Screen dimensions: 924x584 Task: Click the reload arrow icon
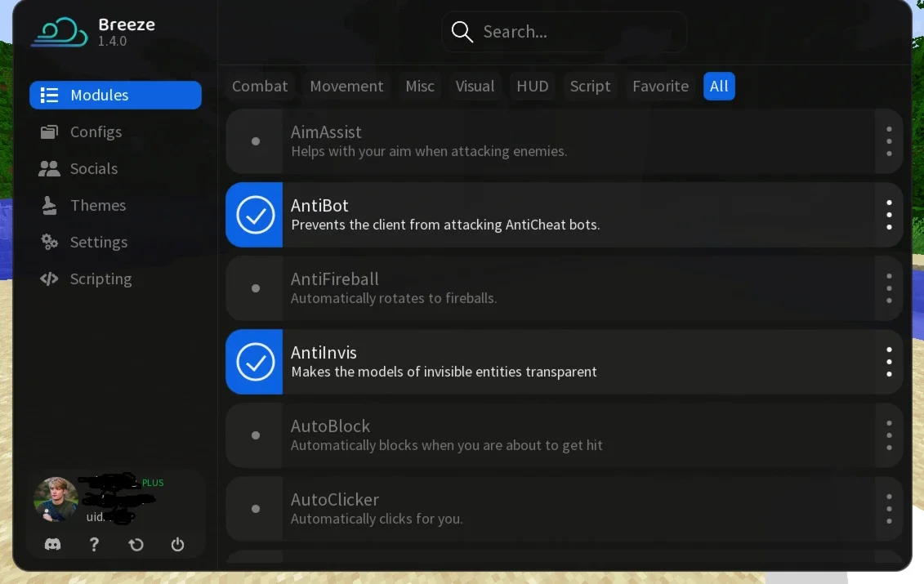(136, 545)
